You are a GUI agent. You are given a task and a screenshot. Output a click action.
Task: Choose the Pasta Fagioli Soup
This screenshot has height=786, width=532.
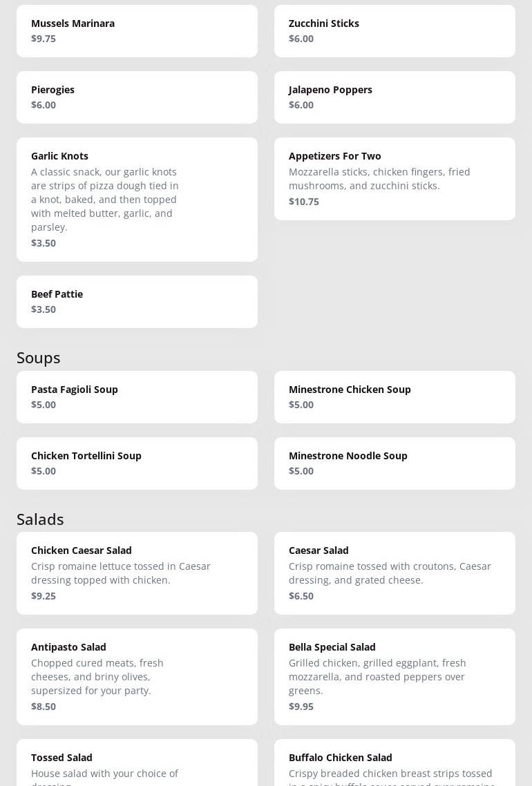pyautogui.click(x=137, y=397)
